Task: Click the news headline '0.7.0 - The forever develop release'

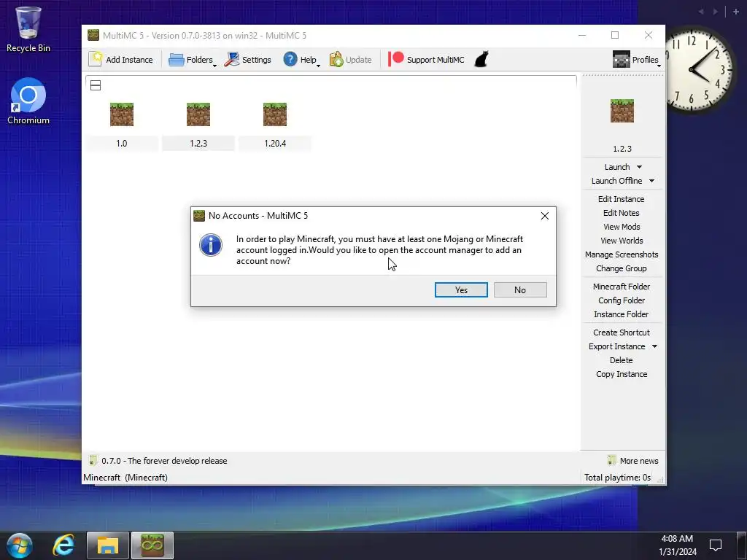Action: [164, 461]
